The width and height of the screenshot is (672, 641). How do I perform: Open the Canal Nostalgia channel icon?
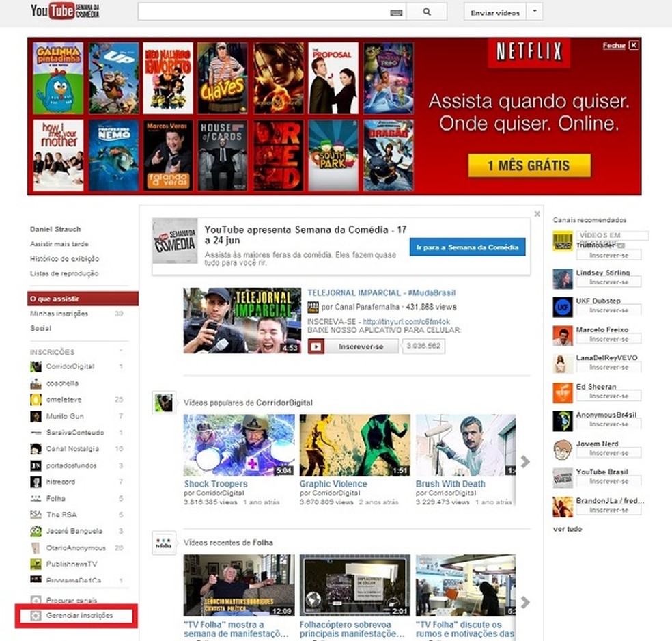point(34,448)
